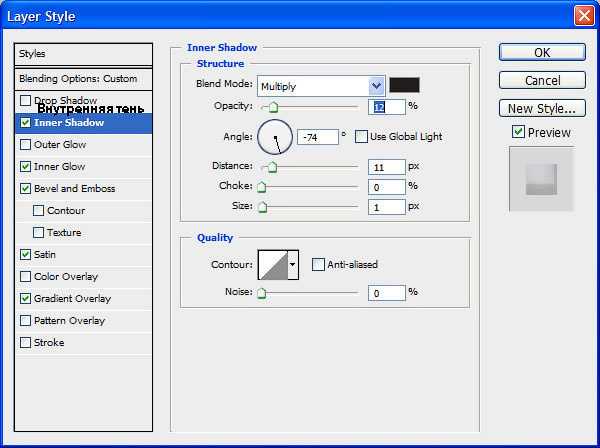600x448 pixels.
Task: Click the Distance slider handle
Action: (272, 167)
